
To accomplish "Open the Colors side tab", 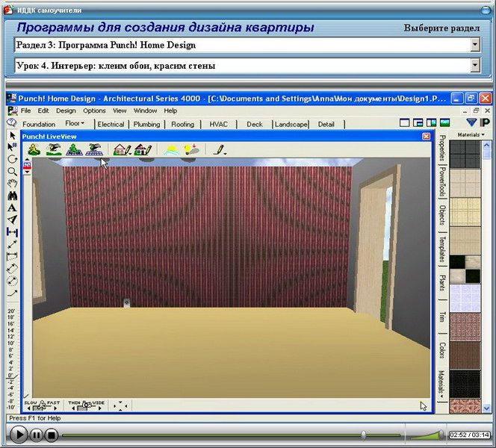I will 441,350.
